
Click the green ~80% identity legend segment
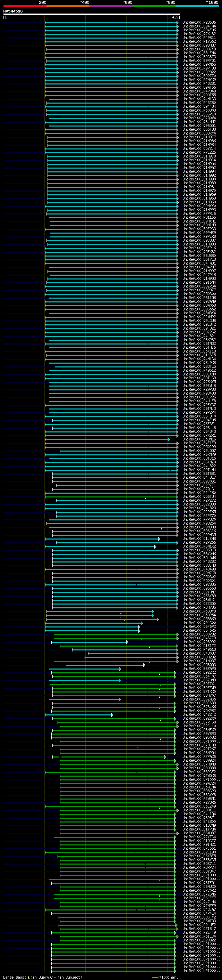click(154, 6)
